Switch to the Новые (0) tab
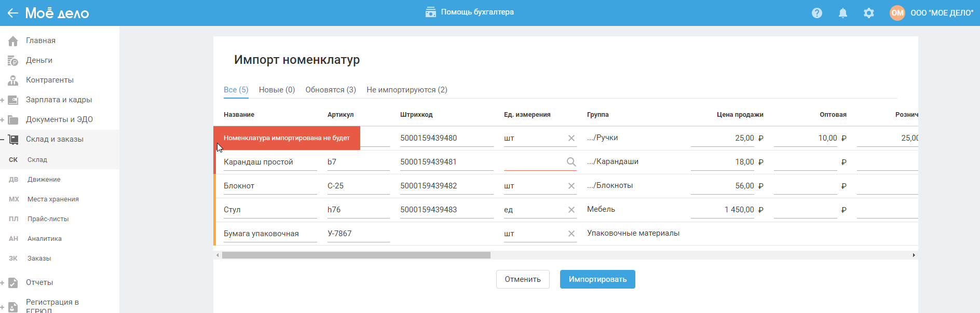Image resolution: width=980 pixels, height=313 pixels. click(277, 90)
